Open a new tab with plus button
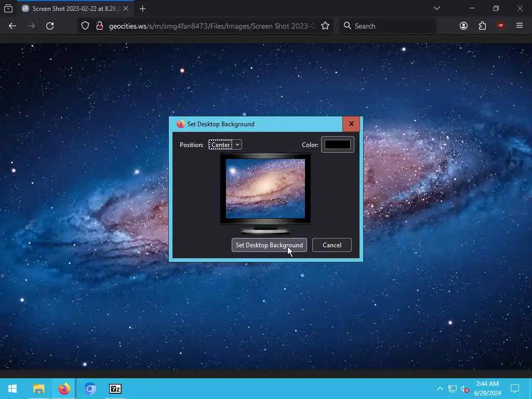532x399 pixels. [x=142, y=9]
